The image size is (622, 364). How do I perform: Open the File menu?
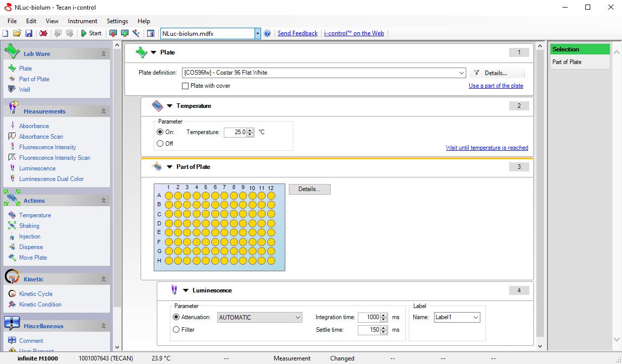12,21
